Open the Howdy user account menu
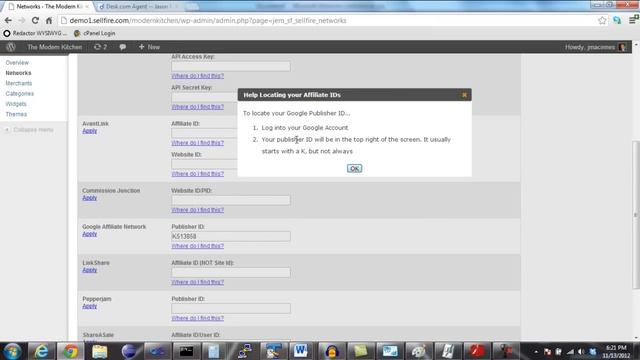The height and width of the screenshot is (360, 640). (x=595, y=47)
